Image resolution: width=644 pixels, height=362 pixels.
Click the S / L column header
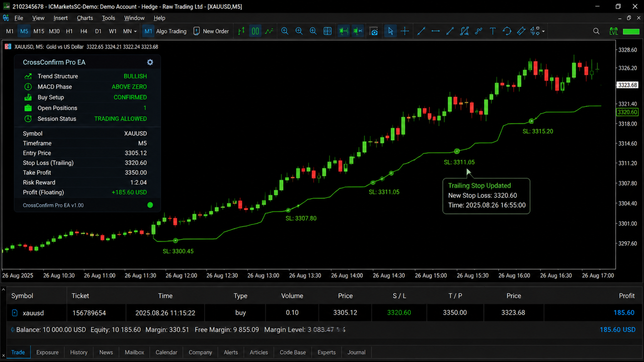pyautogui.click(x=399, y=296)
